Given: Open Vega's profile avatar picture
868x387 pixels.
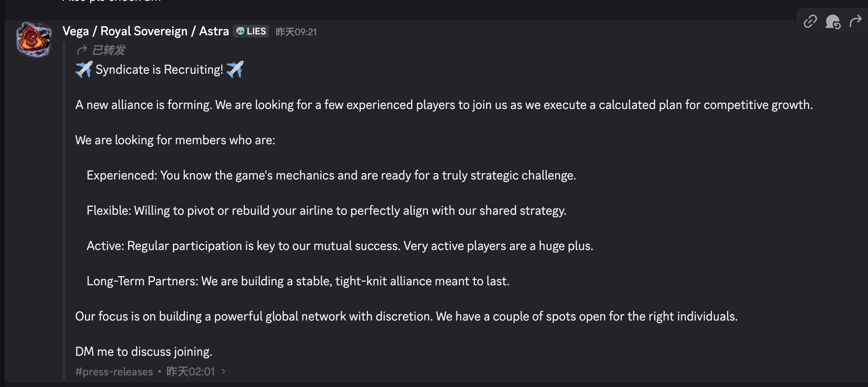Looking at the screenshot, I should click(34, 39).
